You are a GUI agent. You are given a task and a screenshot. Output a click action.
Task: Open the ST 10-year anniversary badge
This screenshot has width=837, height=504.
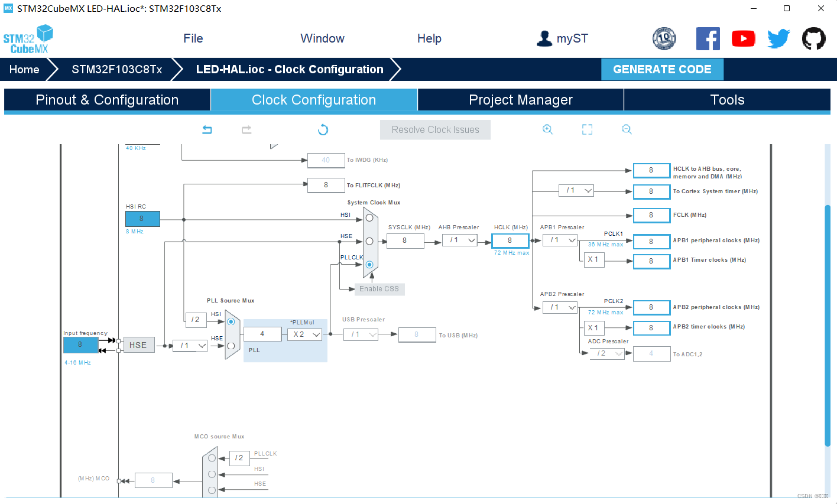click(664, 38)
